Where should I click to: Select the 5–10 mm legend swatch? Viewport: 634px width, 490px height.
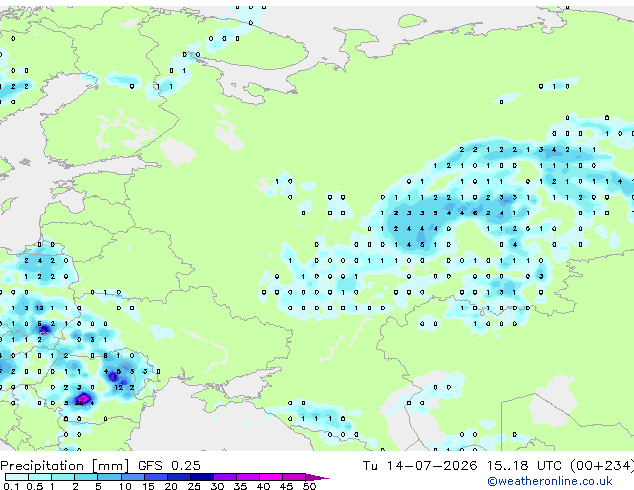[109, 477]
